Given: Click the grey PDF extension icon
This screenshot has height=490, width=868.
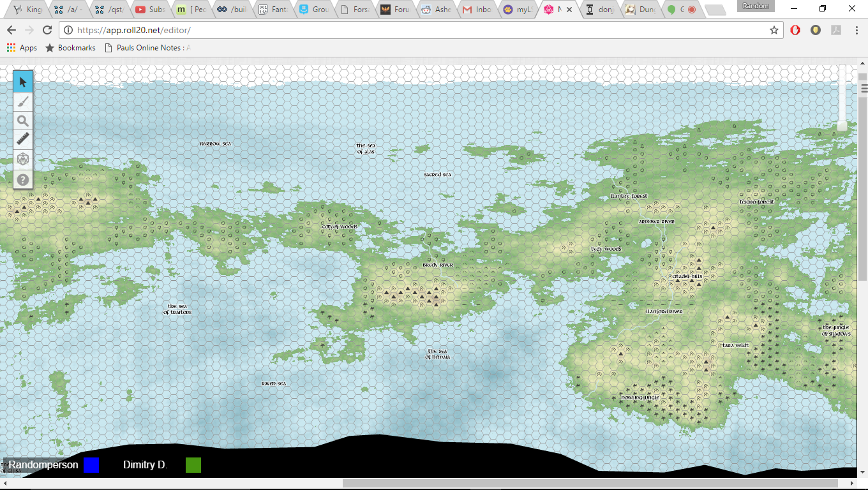Looking at the screenshot, I should coord(835,30).
